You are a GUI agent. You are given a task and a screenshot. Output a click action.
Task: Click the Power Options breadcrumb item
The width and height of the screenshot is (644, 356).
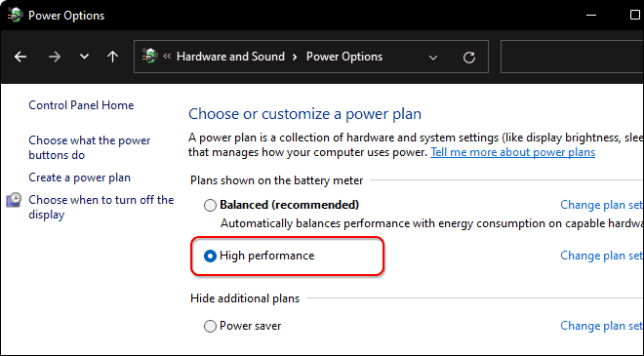click(344, 57)
